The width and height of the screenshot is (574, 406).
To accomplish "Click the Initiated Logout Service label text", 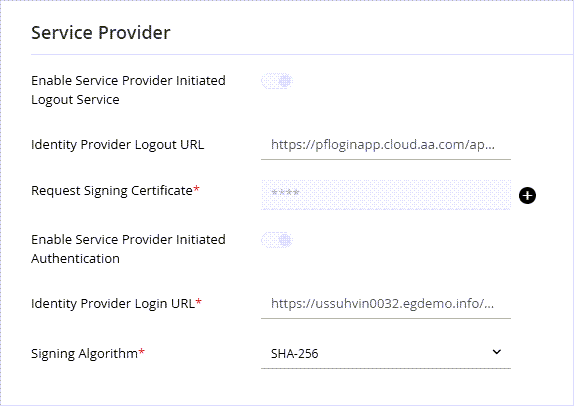I will pyautogui.click(x=128, y=90).
